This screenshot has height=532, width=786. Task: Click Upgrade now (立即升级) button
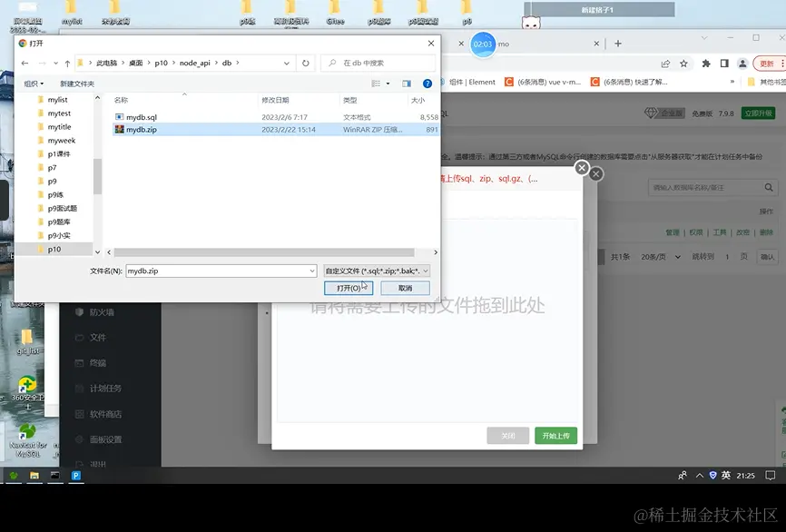759,113
